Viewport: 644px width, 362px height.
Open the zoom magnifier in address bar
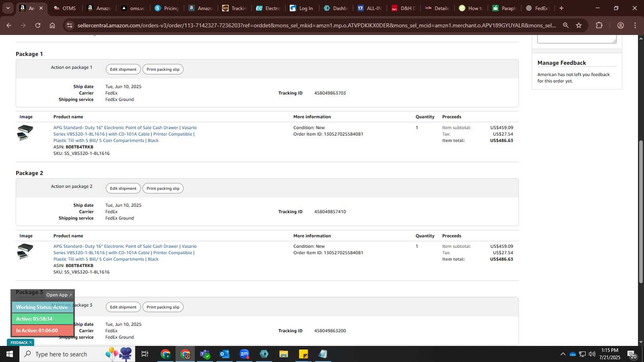tap(566, 25)
